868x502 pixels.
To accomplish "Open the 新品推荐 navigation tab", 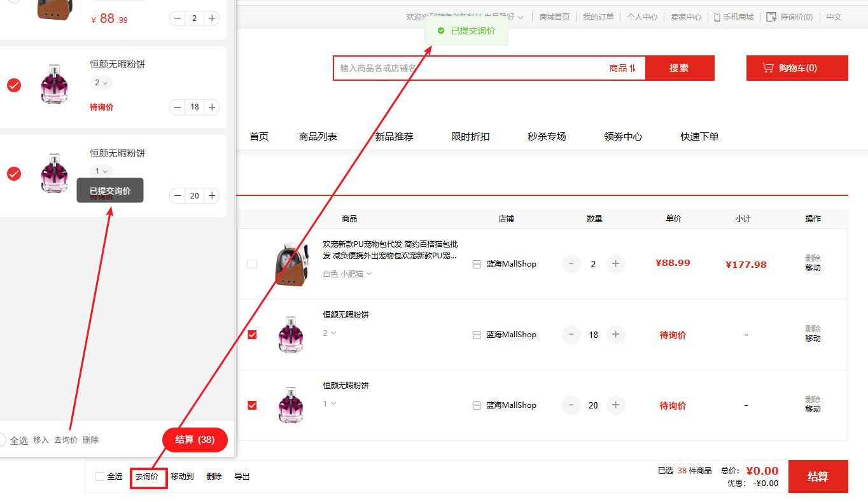I will click(394, 137).
